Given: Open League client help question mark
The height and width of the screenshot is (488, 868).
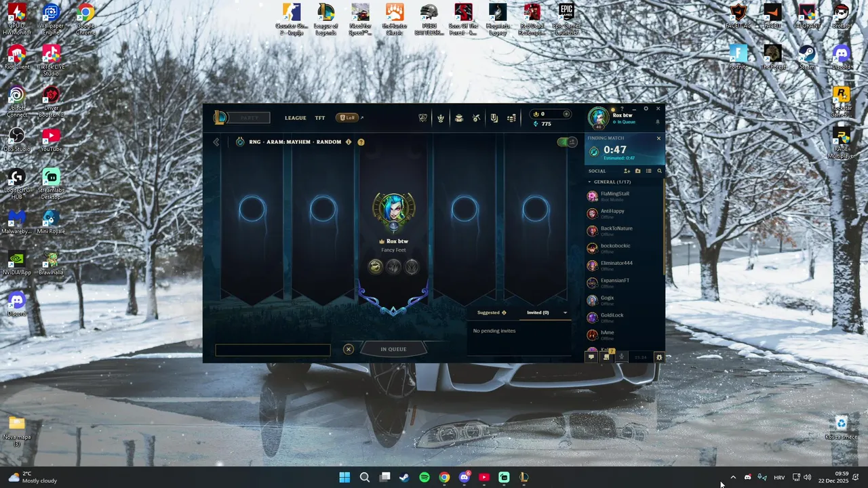Looking at the screenshot, I should point(622,108).
